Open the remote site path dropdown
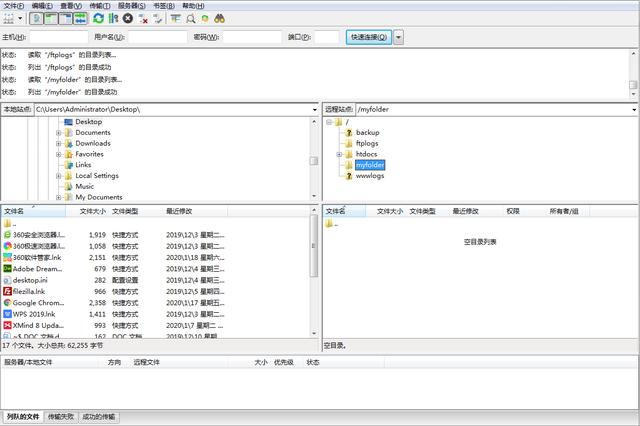 click(x=634, y=109)
